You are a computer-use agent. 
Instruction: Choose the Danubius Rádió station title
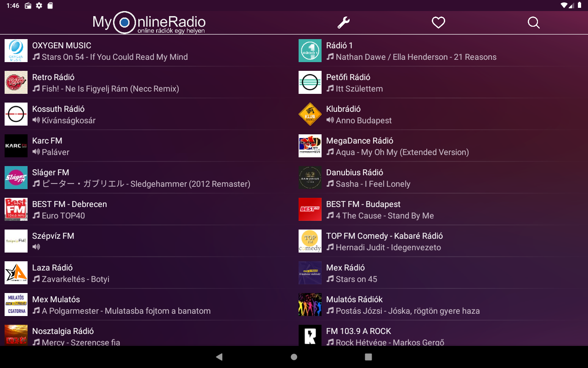click(355, 172)
